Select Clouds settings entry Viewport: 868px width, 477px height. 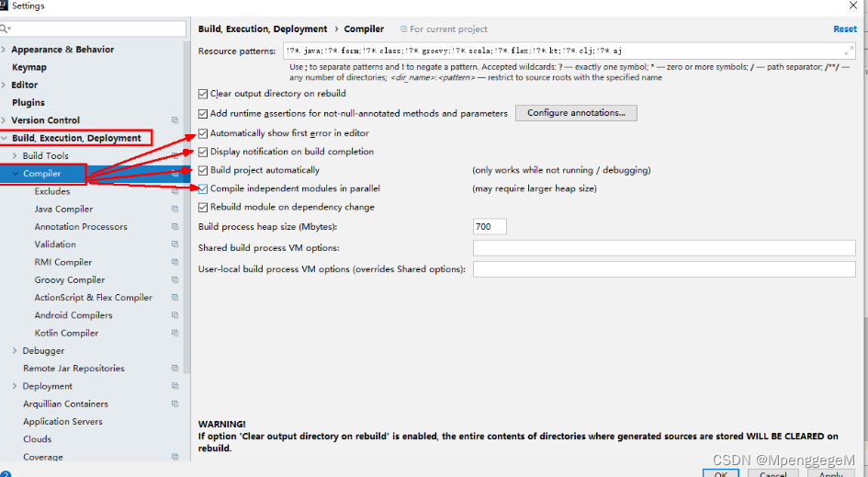(x=37, y=439)
